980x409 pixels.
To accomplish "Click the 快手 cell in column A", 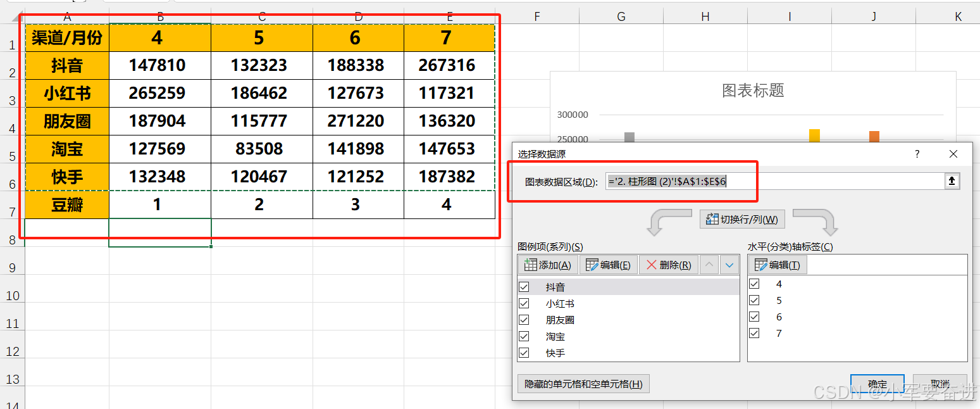I will 67,177.
